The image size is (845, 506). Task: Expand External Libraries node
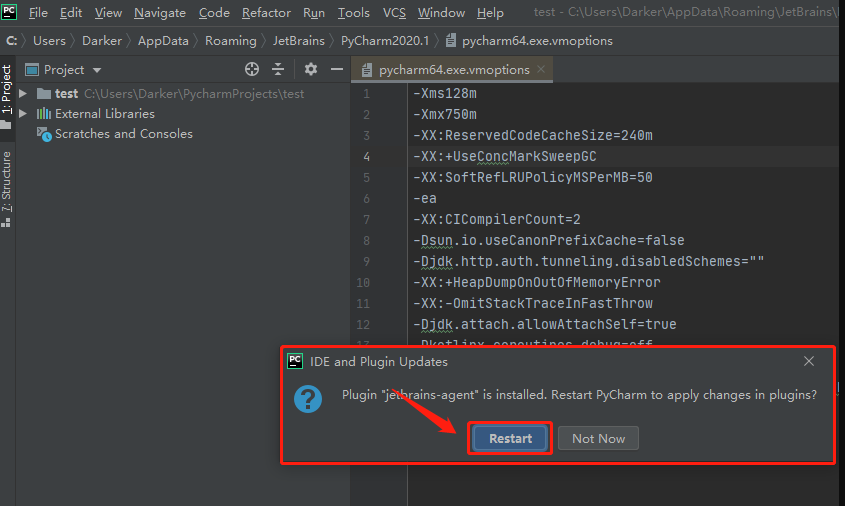pyautogui.click(x=23, y=113)
